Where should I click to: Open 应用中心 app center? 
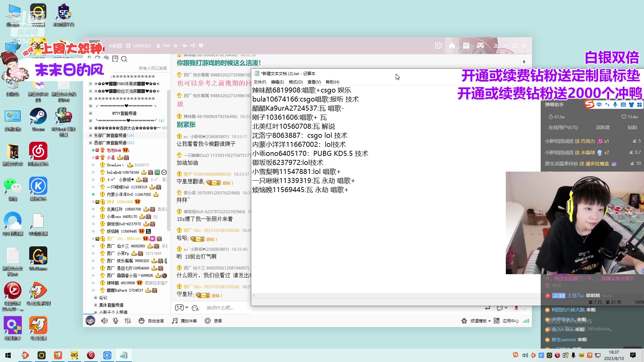pyautogui.click(x=506, y=321)
